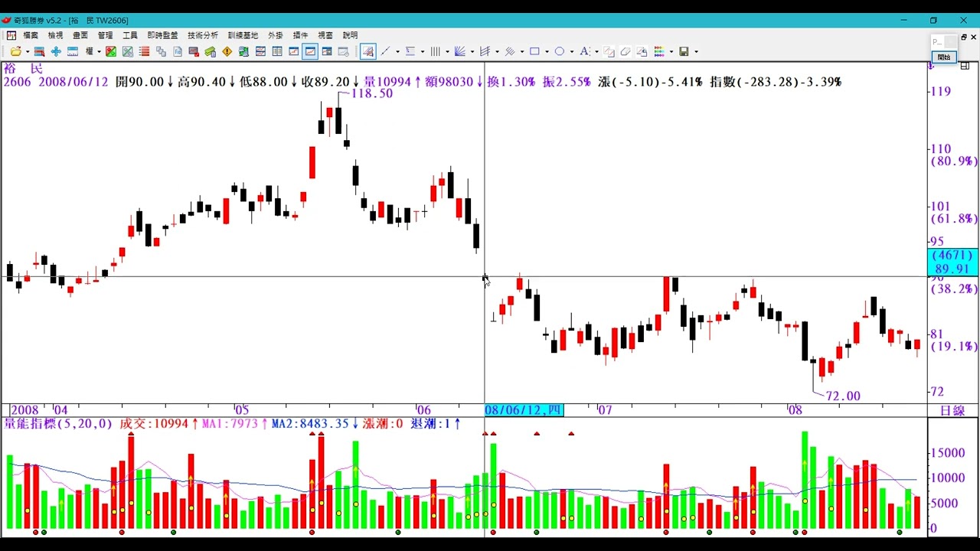Click the 日線 period button
The height and width of the screenshot is (551, 980).
(x=952, y=411)
